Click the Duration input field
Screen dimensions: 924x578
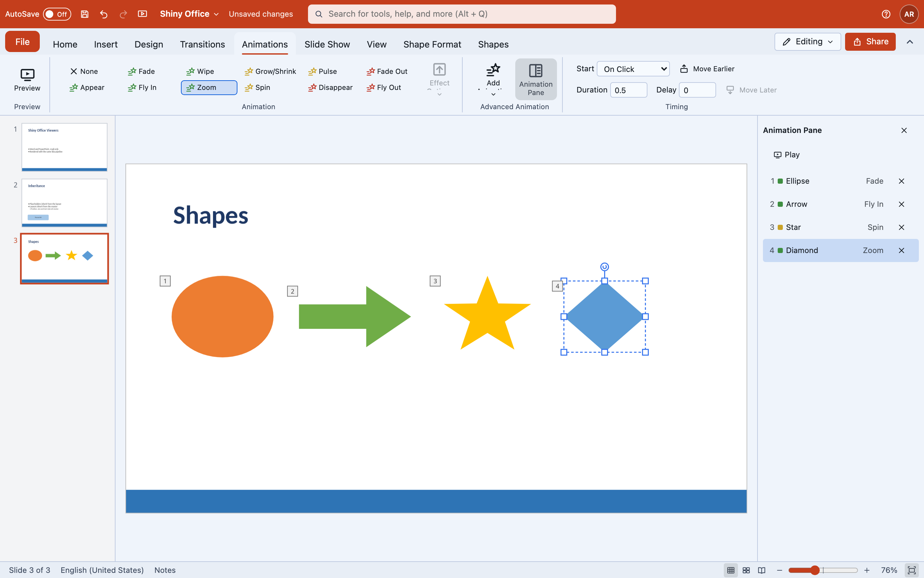coord(629,90)
